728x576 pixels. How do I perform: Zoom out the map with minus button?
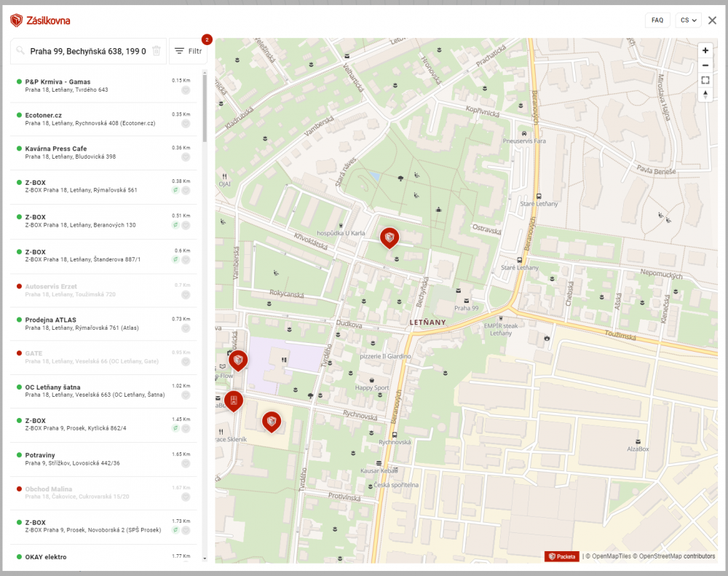tap(705, 66)
